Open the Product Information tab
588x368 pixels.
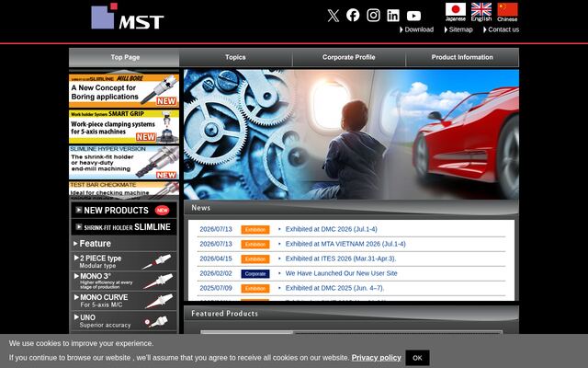[x=462, y=57]
